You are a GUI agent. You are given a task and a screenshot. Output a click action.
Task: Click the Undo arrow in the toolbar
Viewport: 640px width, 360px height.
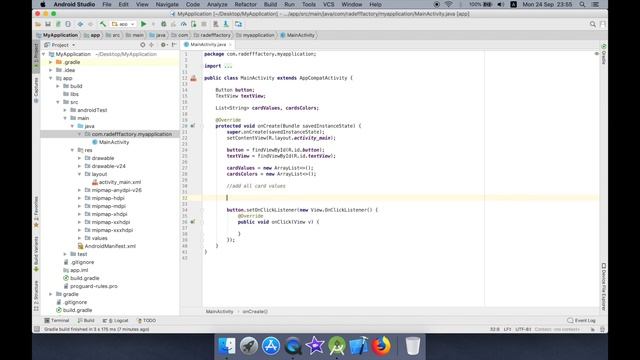pyautogui.click(x=80, y=24)
